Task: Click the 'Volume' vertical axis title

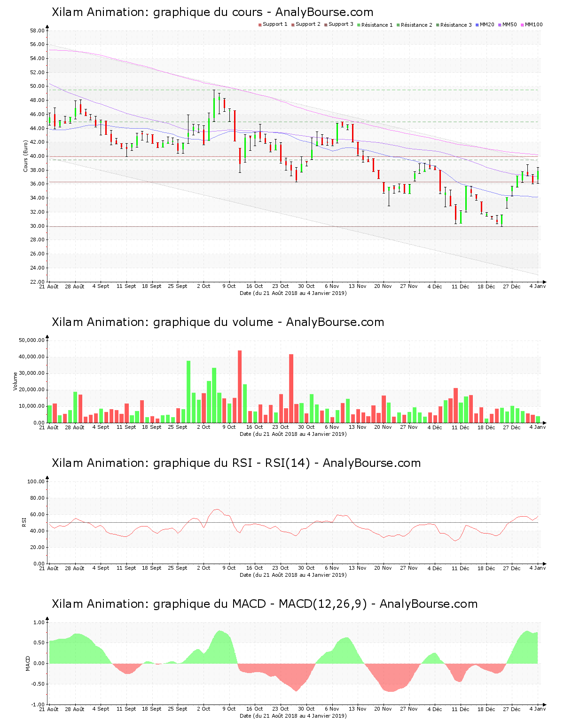Action: click(x=16, y=381)
